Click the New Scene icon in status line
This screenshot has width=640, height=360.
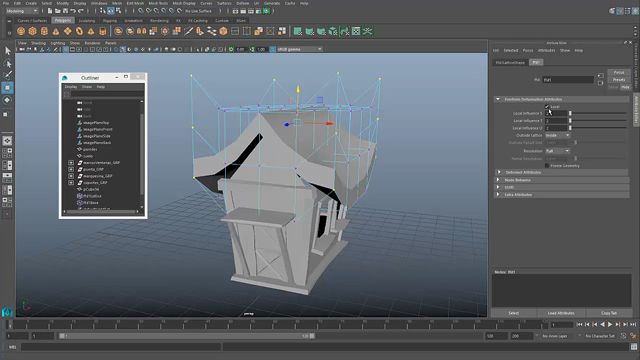coord(49,11)
